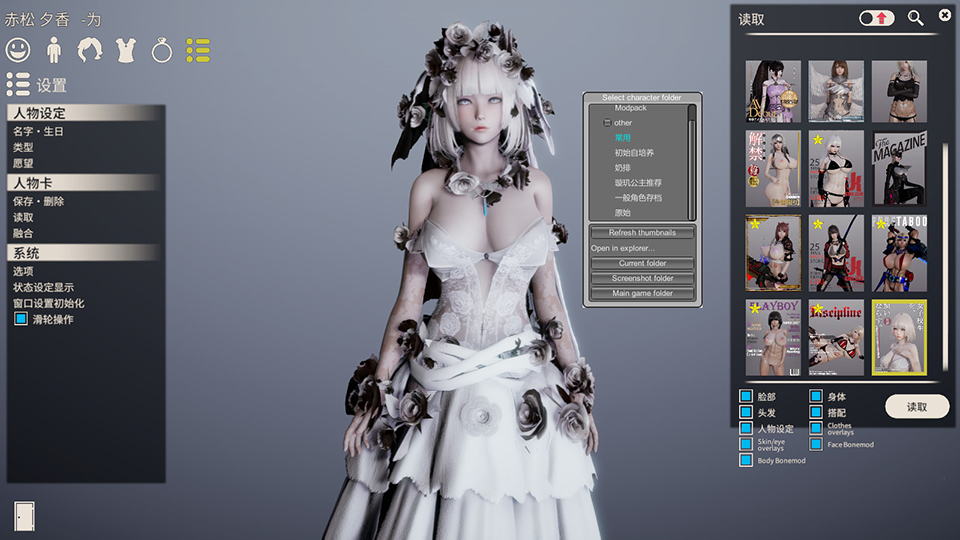
Task: Click the Refresh thumbnails button
Action: (x=642, y=233)
